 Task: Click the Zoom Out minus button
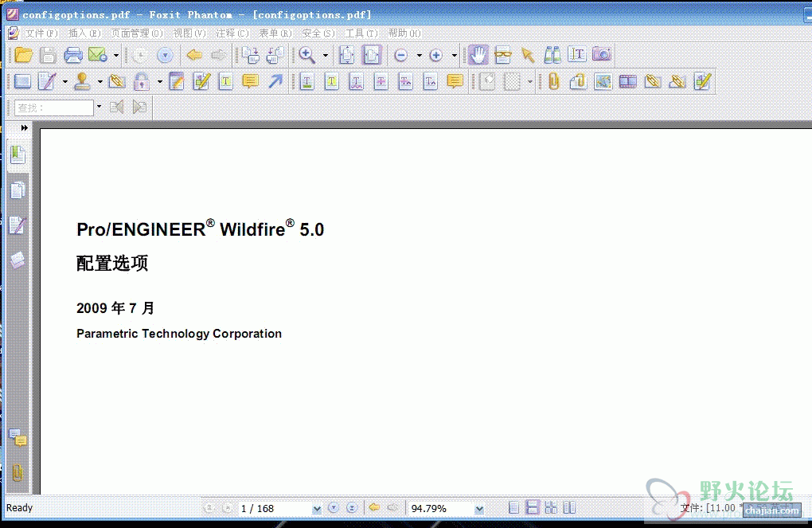pos(400,55)
